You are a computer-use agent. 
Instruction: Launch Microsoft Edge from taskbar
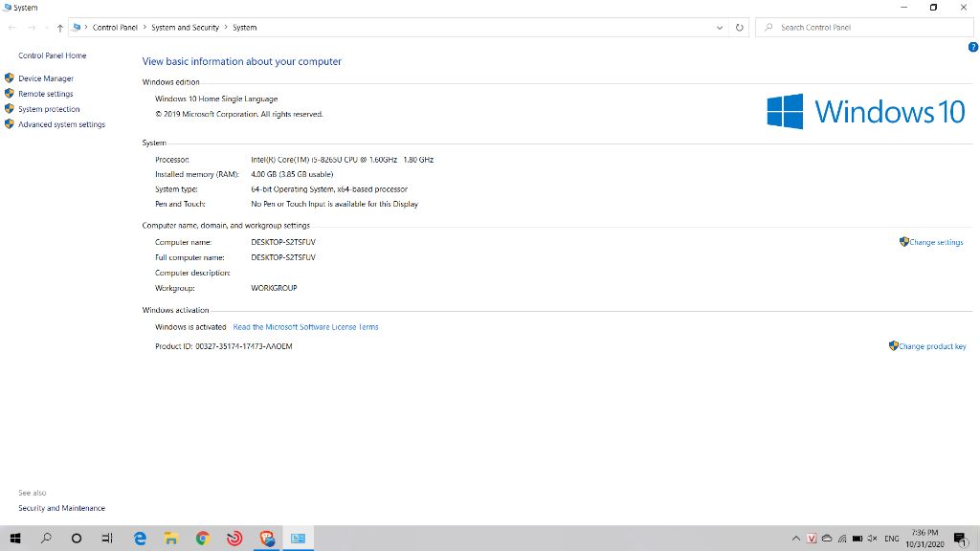click(x=140, y=538)
